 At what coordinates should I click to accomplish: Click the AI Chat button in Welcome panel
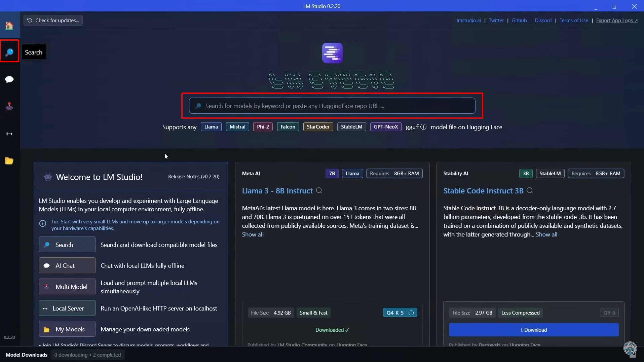(x=67, y=265)
